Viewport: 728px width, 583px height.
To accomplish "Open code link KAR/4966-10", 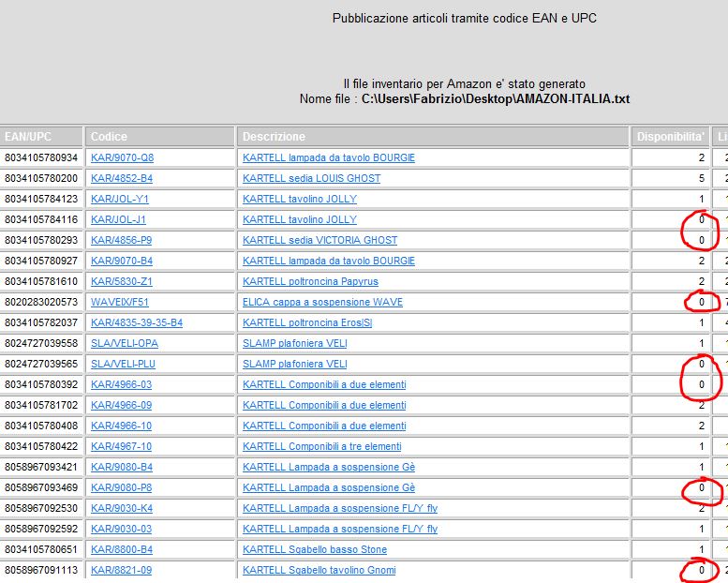I will [121, 426].
